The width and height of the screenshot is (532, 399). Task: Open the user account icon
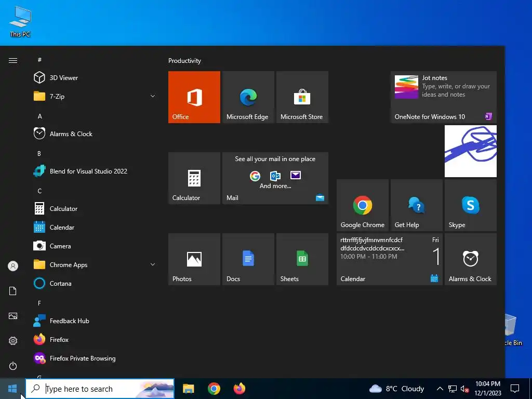(x=13, y=266)
